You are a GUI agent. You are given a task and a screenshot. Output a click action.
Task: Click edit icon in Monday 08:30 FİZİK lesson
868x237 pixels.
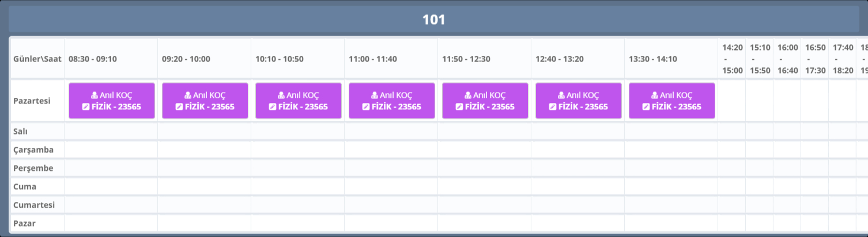tap(86, 106)
